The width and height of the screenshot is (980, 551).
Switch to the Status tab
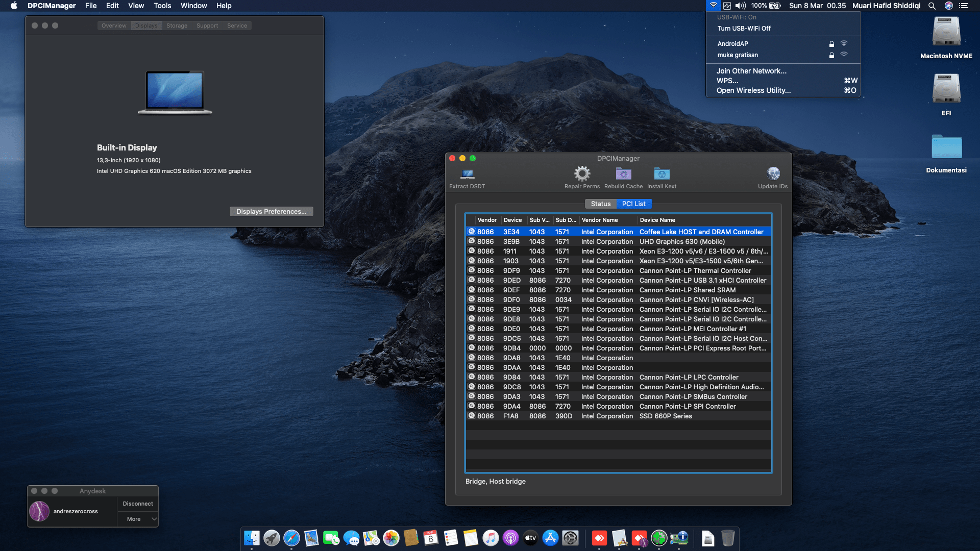click(x=601, y=204)
